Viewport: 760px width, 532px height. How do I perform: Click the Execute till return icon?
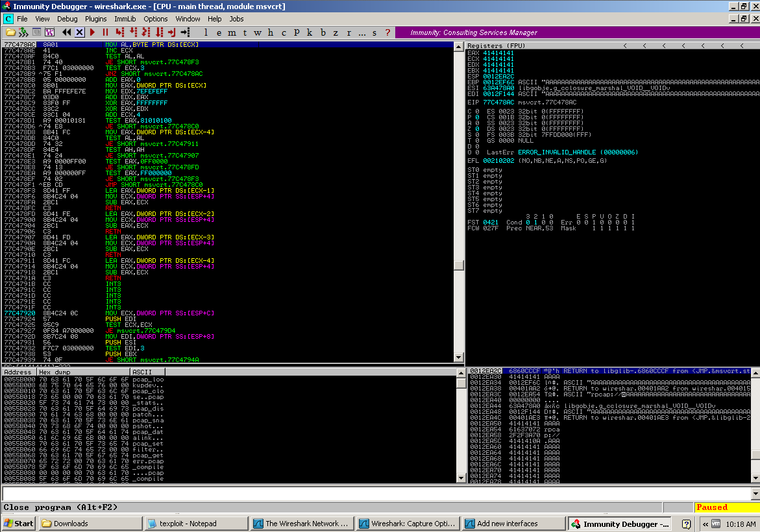(171, 32)
